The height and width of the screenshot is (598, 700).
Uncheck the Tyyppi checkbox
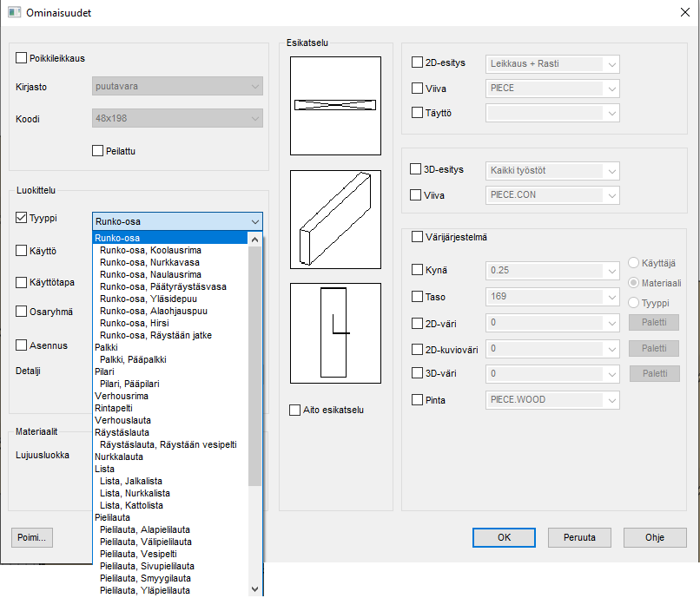[22, 219]
